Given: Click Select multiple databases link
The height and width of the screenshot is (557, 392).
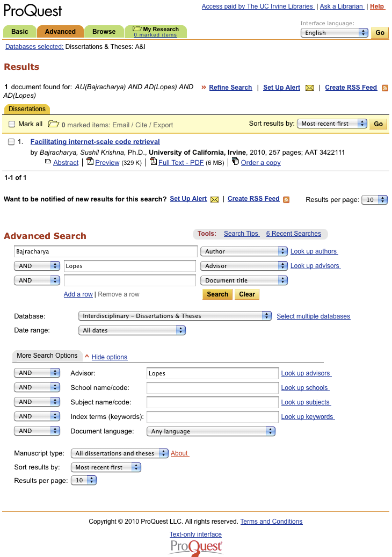Looking at the screenshot, I should pyautogui.click(x=313, y=316).
